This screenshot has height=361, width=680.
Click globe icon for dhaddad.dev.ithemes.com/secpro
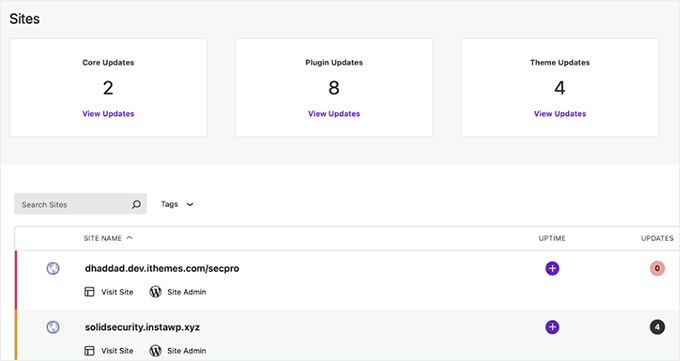click(x=53, y=269)
